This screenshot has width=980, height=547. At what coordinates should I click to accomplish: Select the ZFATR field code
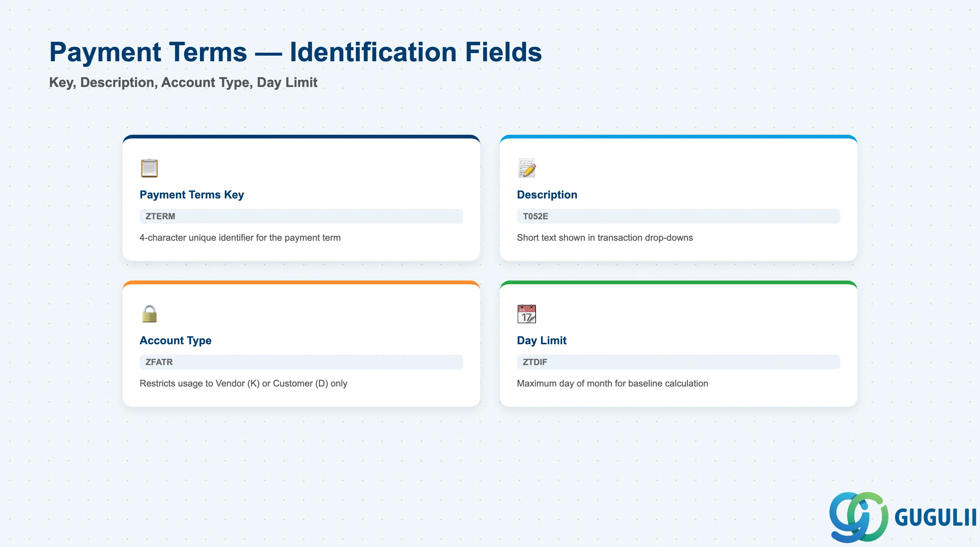pyautogui.click(x=301, y=362)
